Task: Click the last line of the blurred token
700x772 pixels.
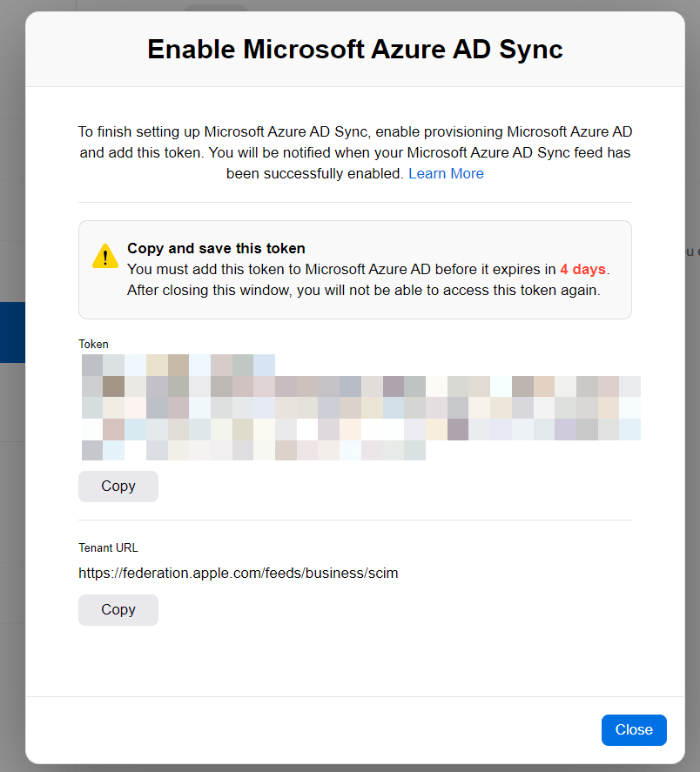Action: tap(252, 450)
